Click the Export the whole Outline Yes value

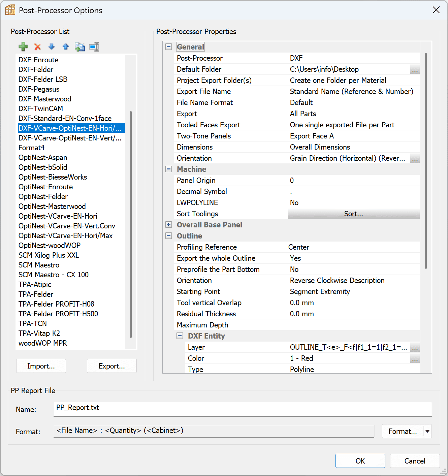pos(353,258)
